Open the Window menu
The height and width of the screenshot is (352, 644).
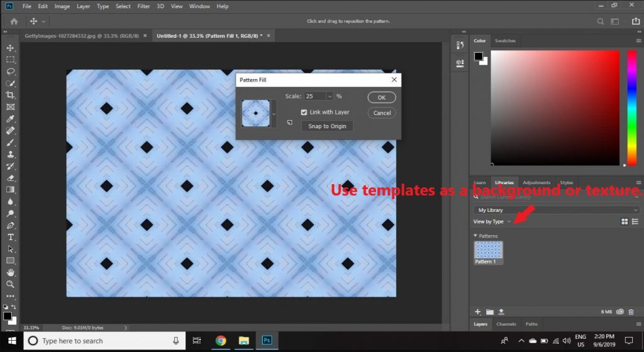click(x=199, y=6)
